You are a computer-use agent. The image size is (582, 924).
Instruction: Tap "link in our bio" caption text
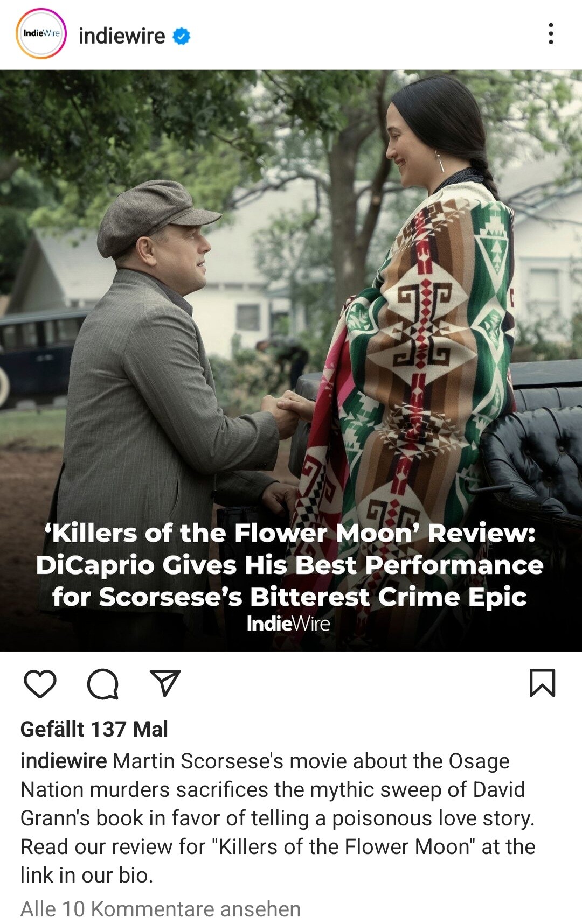coord(87,875)
